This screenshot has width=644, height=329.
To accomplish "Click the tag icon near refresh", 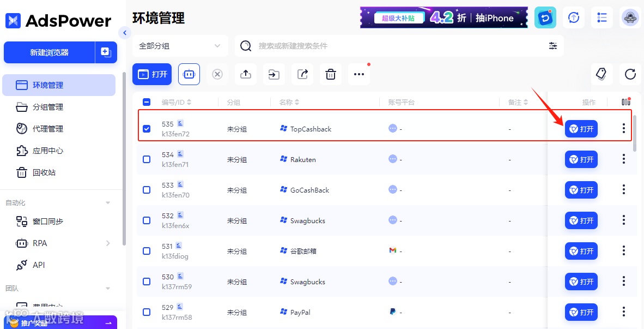I will [602, 74].
